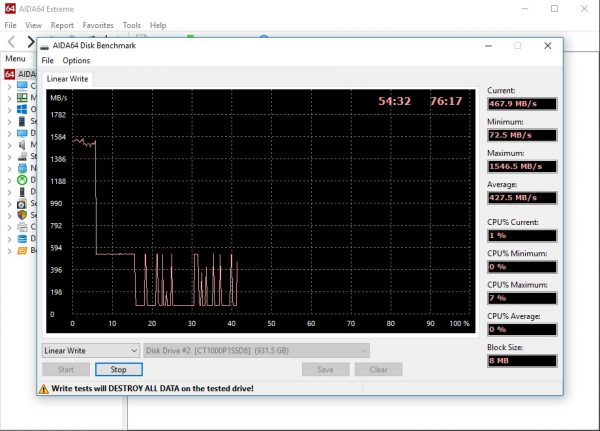Screen dimensions: 600x431
Task: Click the Stop button
Action: click(119, 369)
